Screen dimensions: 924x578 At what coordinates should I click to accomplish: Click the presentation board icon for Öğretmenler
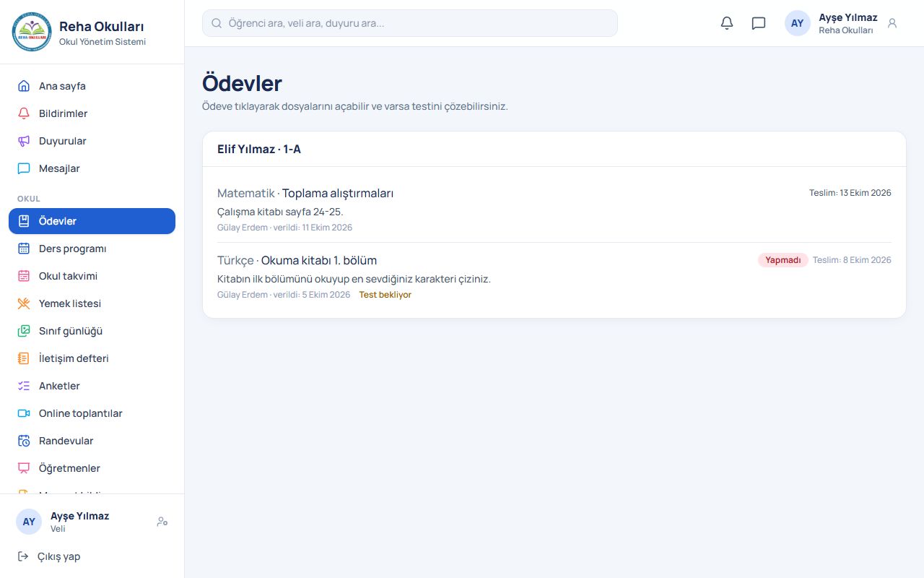24,468
